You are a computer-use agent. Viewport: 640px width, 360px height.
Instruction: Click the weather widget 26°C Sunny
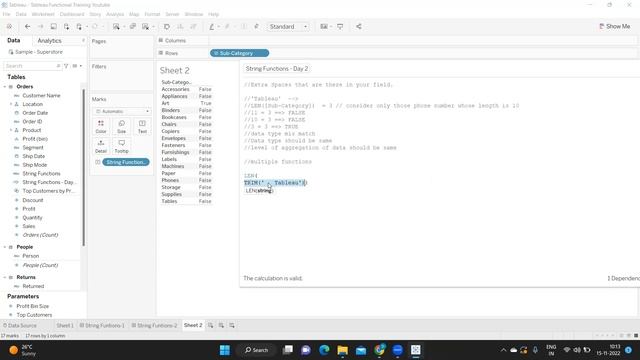(x=22, y=350)
